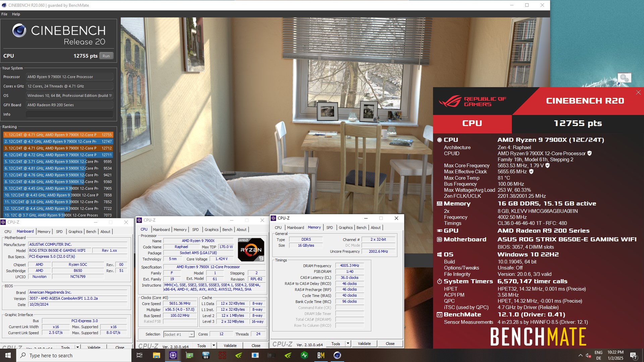Select ranking row 13 scoring 7073

tap(58, 215)
